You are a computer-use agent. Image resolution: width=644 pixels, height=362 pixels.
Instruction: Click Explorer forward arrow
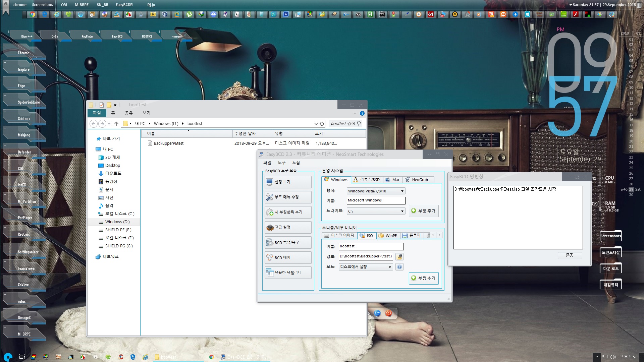[x=102, y=124]
